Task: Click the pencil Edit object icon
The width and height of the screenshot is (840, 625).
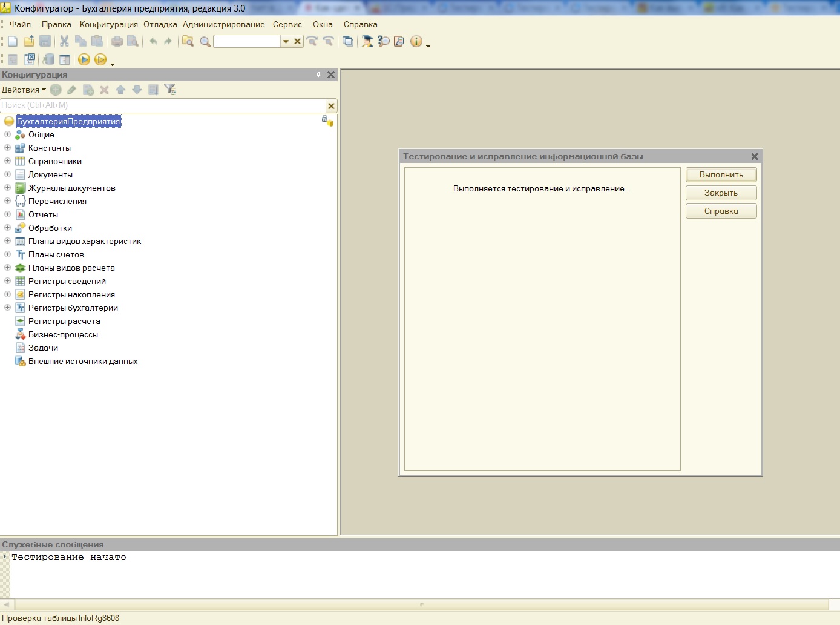Action: click(x=71, y=90)
